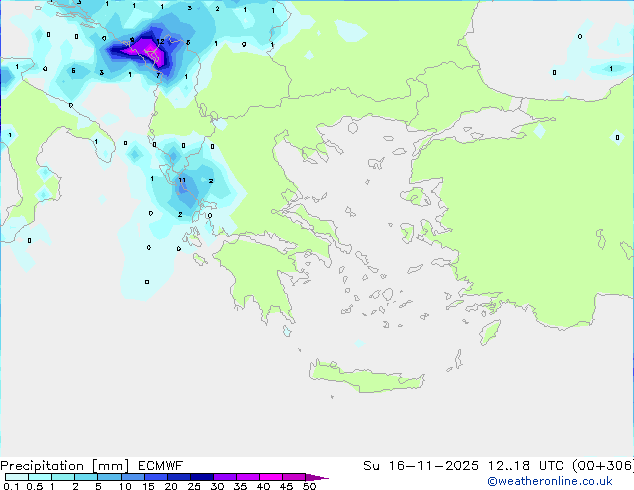The image size is (634, 490).
Task: Select the 35–40 mm legend swatch
Action: point(247,477)
